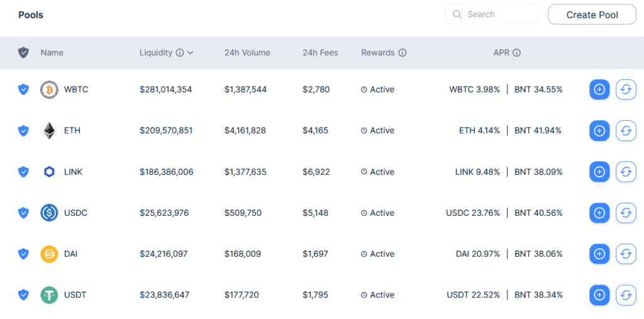Click the APR column header
Image resolution: width=644 pixels, height=319 pixels.
pyautogui.click(x=501, y=53)
